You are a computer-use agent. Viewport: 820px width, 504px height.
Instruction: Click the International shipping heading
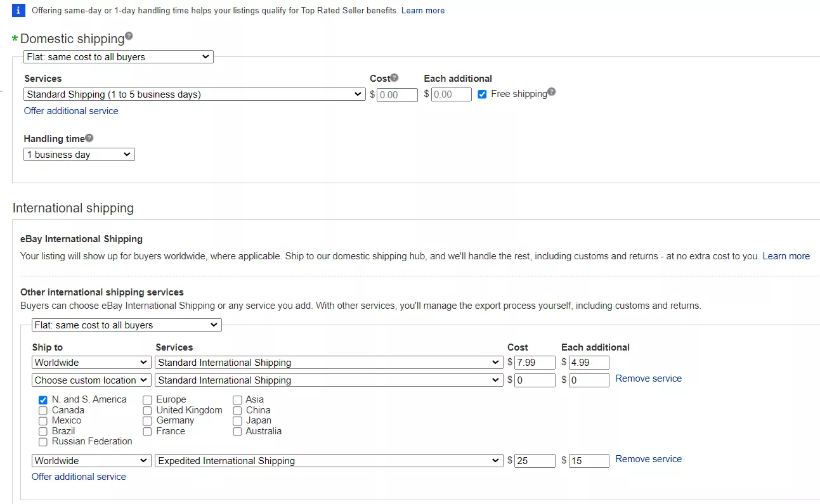73,208
